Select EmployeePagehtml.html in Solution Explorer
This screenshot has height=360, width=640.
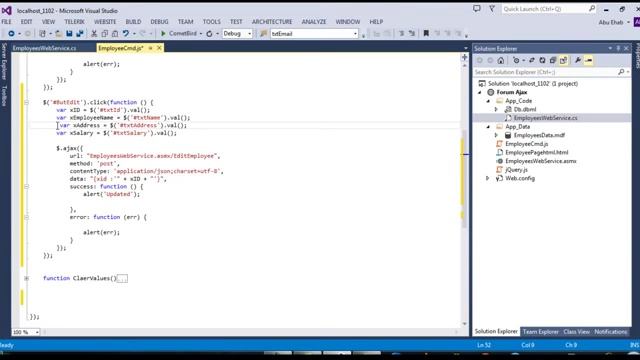[536, 152]
